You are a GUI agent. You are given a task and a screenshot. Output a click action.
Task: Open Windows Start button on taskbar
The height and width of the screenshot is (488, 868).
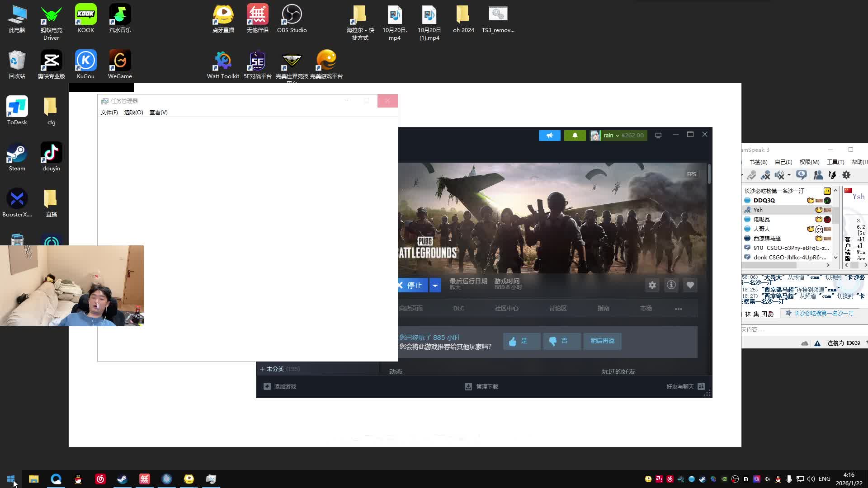tap(11, 479)
